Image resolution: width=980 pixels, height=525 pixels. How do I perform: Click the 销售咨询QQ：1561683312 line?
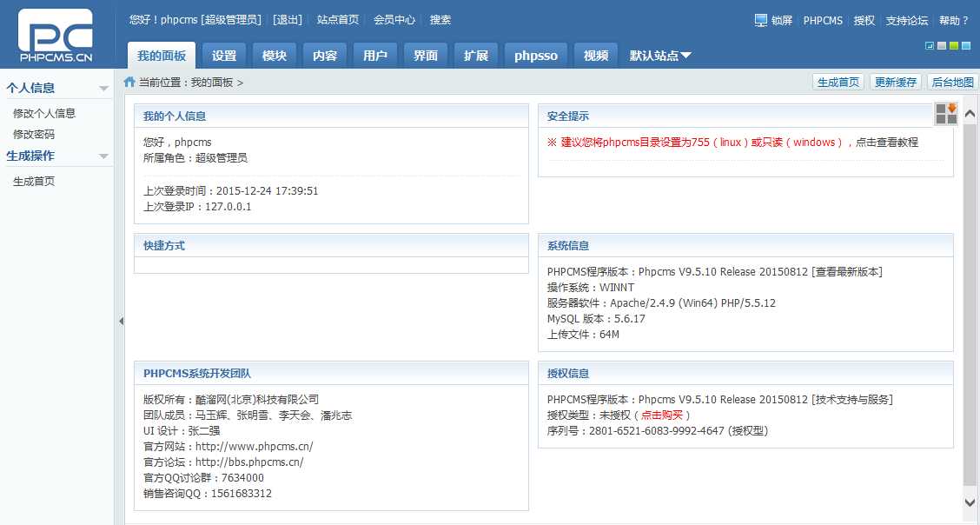[208, 494]
